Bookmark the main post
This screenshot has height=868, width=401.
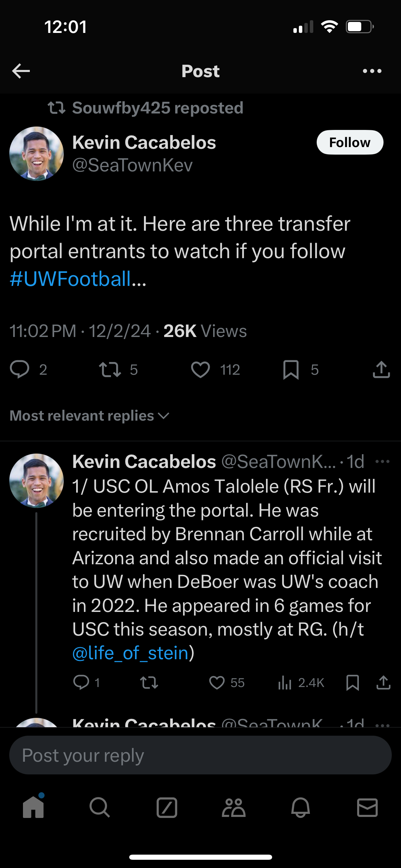tap(291, 370)
